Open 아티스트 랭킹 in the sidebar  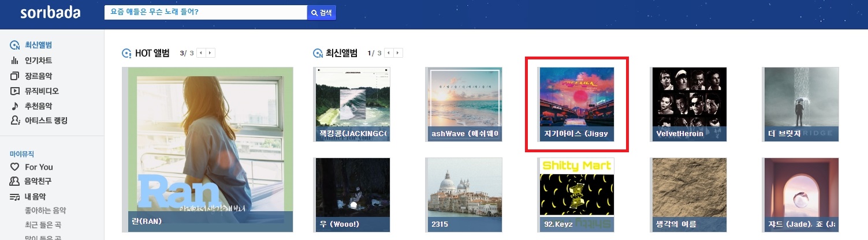click(39, 121)
